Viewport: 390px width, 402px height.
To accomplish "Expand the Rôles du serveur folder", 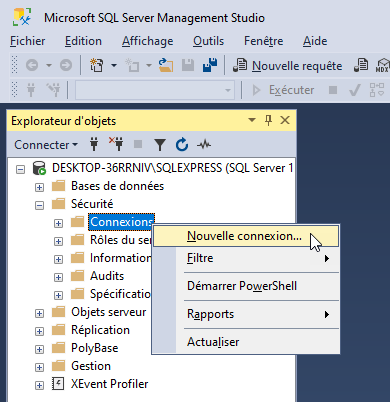I will [x=58, y=241].
